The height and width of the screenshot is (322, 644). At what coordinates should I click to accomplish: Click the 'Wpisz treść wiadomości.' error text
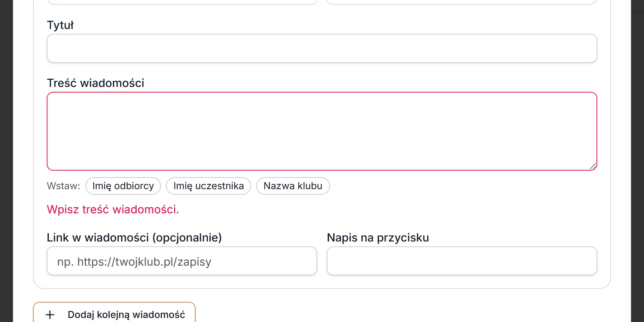pos(113,209)
